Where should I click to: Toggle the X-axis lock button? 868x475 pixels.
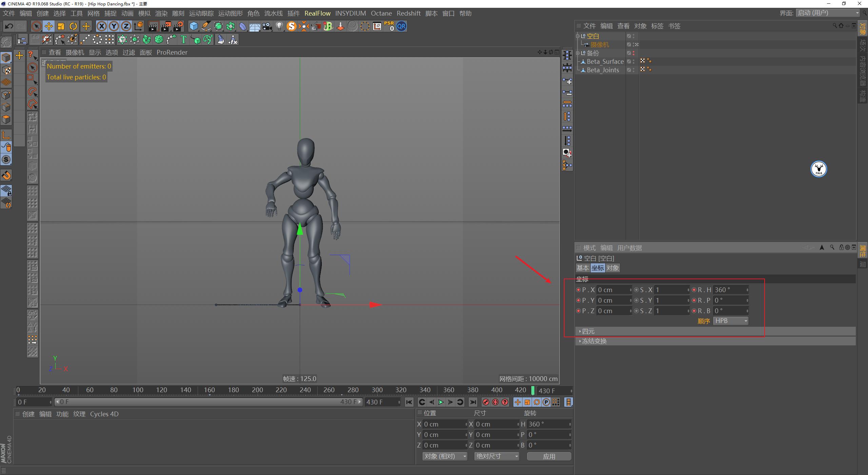[101, 26]
